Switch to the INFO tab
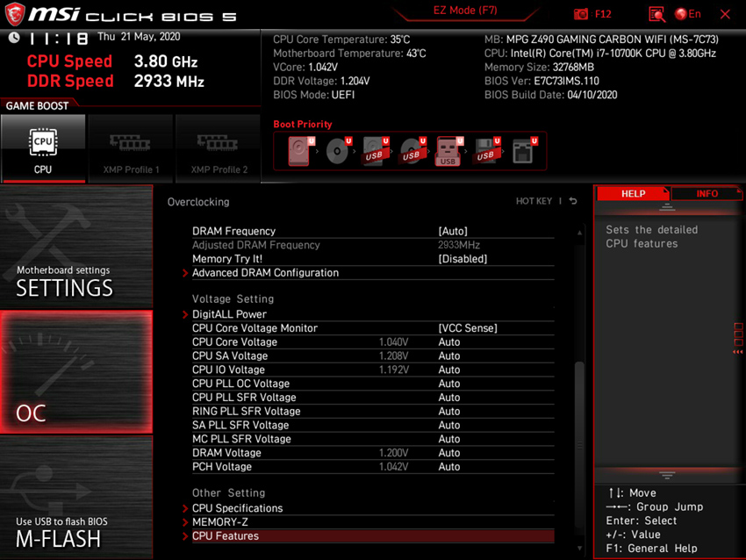The image size is (746, 560). [x=707, y=194]
